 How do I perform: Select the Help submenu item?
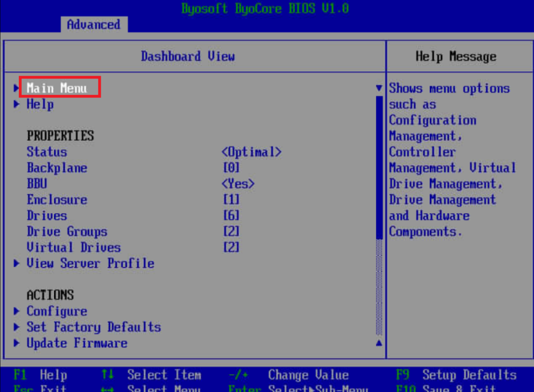coord(40,104)
